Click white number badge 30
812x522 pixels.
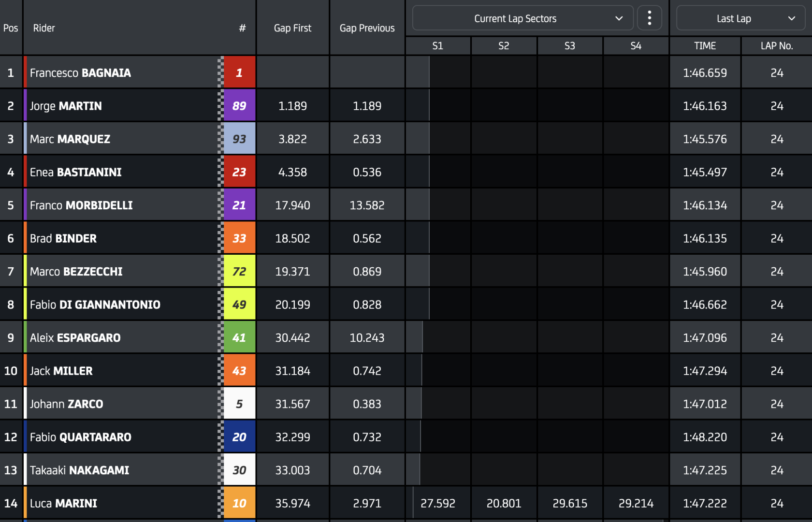239,470
